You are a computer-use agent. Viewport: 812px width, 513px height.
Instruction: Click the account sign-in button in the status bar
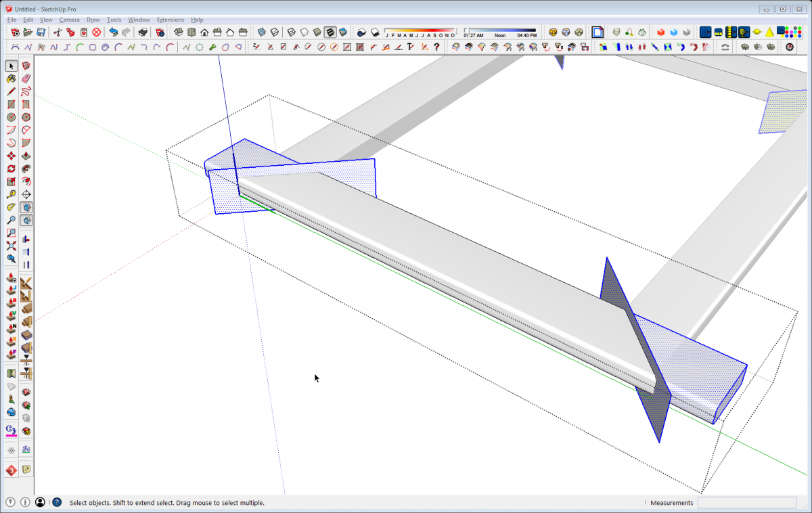[x=40, y=502]
